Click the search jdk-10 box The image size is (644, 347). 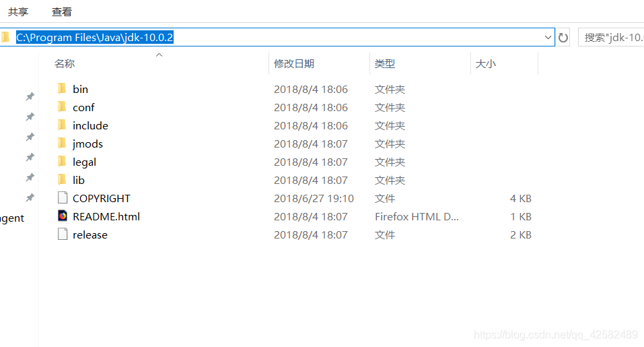(x=611, y=38)
